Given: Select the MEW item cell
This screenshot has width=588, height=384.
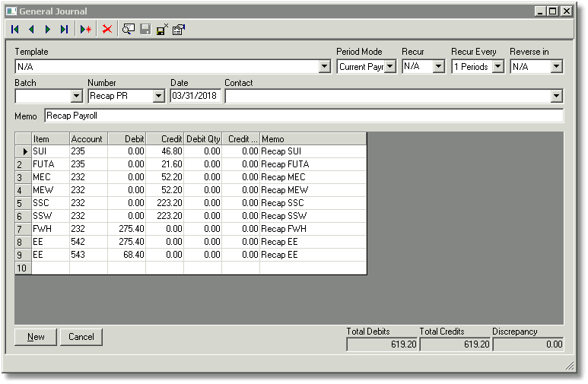Looking at the screenshot, I should 51,190.
